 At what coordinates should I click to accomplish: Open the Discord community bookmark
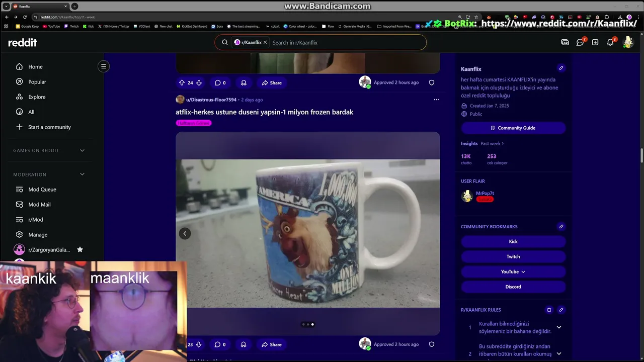click(x=513, y=287)
